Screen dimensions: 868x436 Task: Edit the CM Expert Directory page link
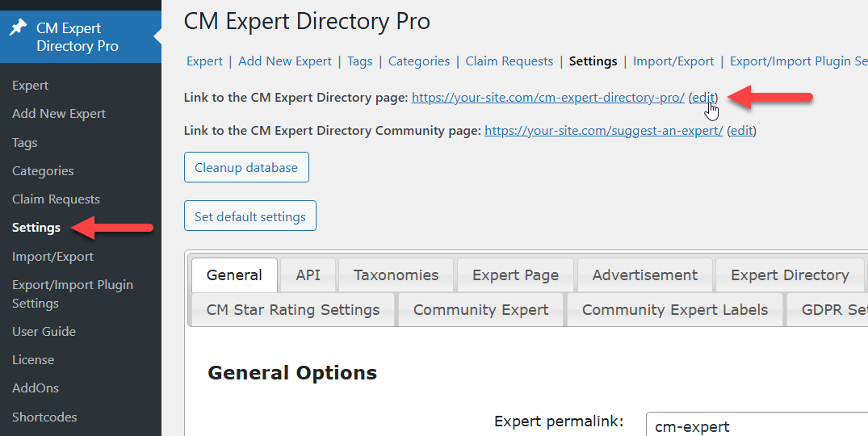click(703, 98)
